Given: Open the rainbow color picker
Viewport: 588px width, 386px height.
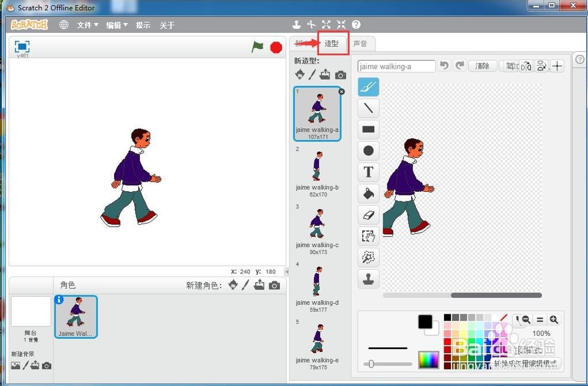Looking at the screenshot, I should pyautogui.click(x=428, y=360).
